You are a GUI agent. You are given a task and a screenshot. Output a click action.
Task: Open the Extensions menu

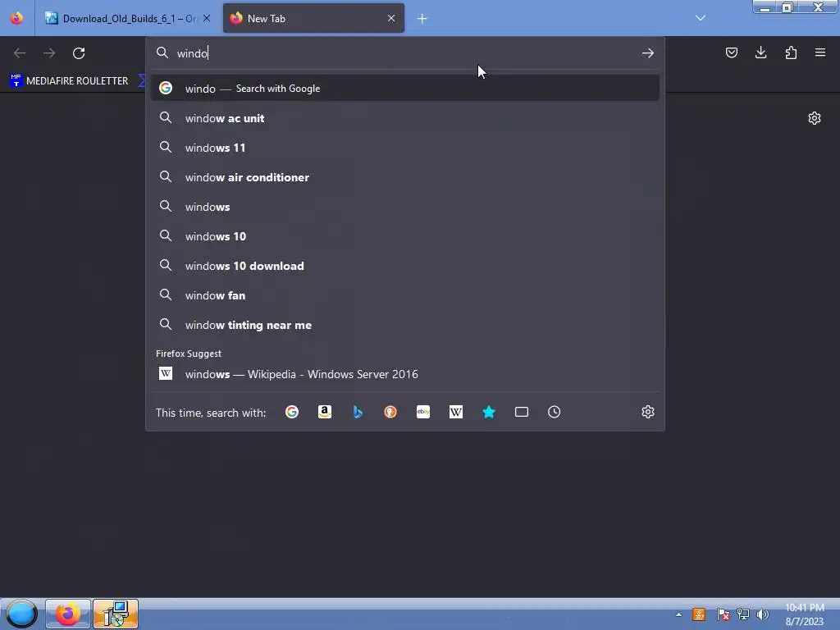point(791,52)
